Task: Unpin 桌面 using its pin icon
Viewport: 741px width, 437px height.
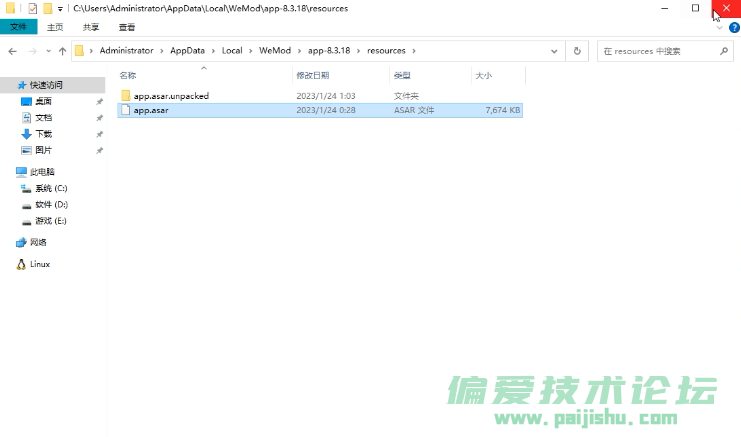Action: pos(99,102)
